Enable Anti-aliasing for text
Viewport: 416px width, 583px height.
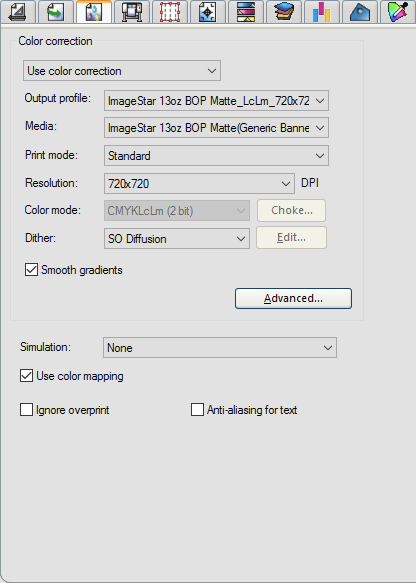coord(197,410)
